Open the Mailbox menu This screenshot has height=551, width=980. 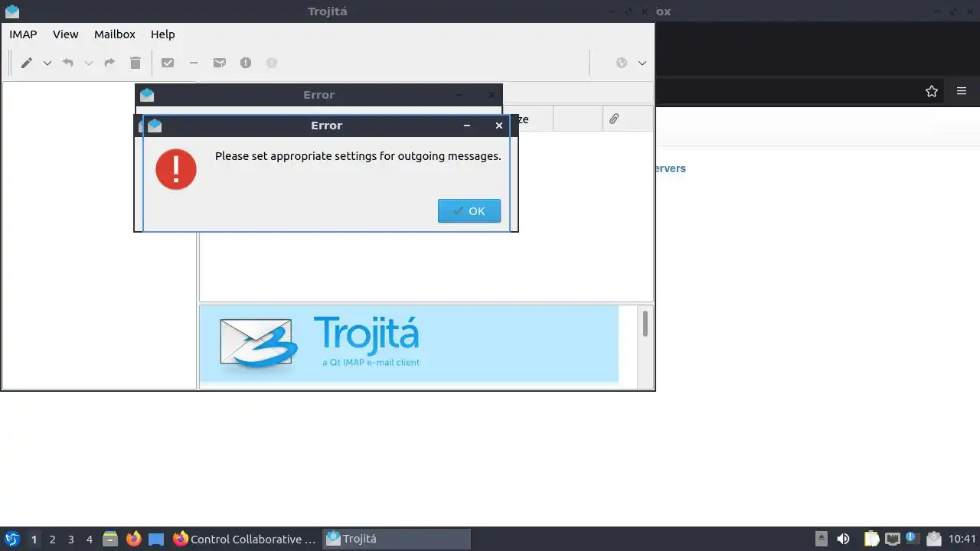[x=115, y=34]
